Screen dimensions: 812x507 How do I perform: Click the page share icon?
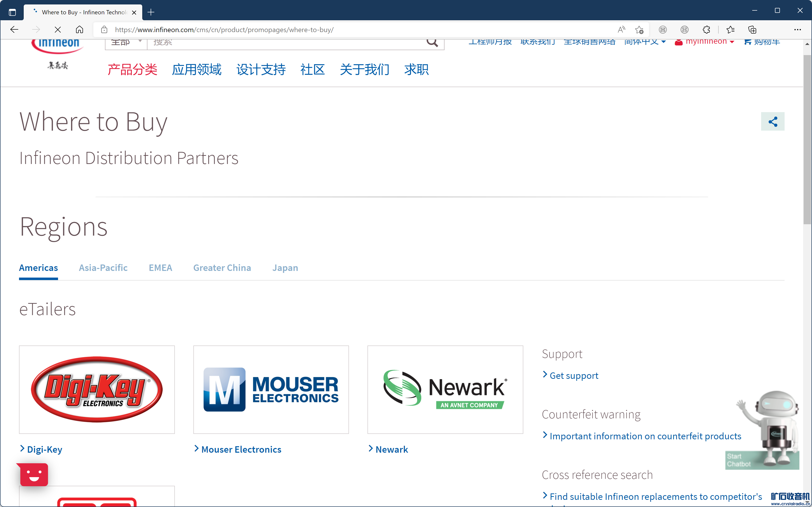(x=772, y=122)
